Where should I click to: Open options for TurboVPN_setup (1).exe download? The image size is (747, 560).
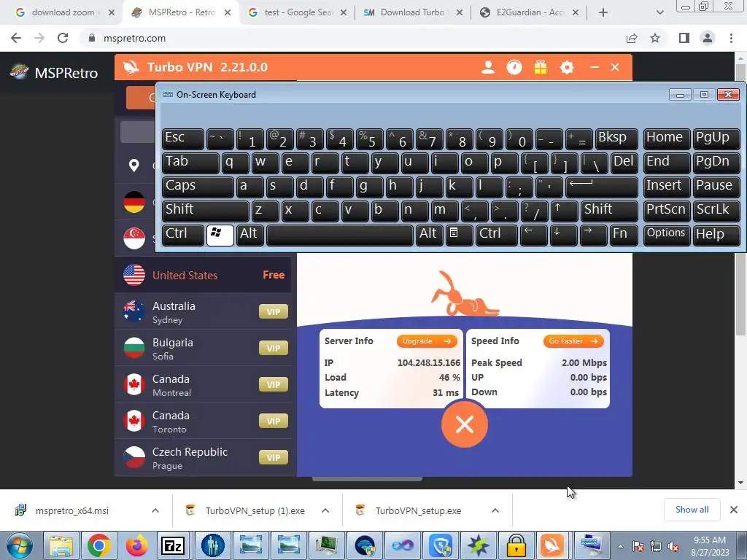tap(325, 510)
